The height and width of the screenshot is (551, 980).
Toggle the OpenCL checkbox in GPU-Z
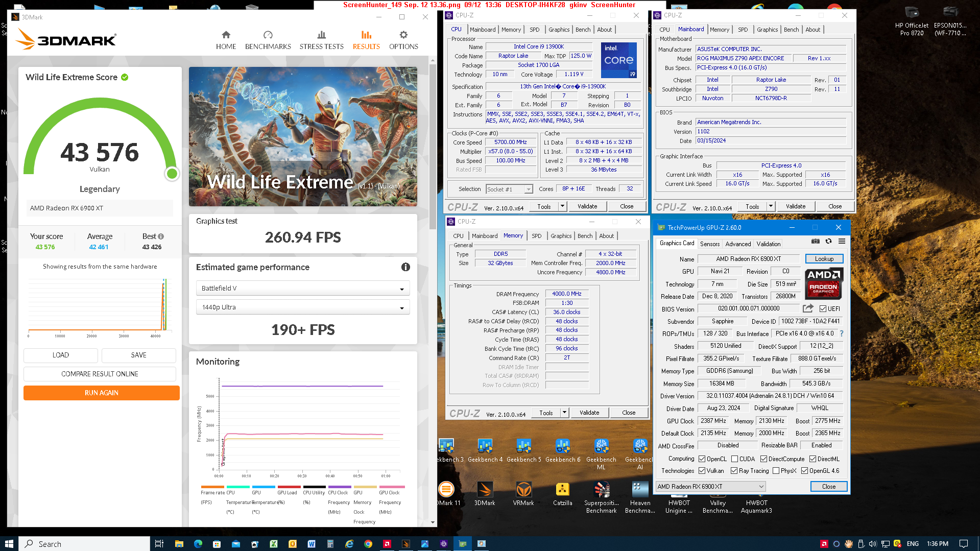coord(702,459)
